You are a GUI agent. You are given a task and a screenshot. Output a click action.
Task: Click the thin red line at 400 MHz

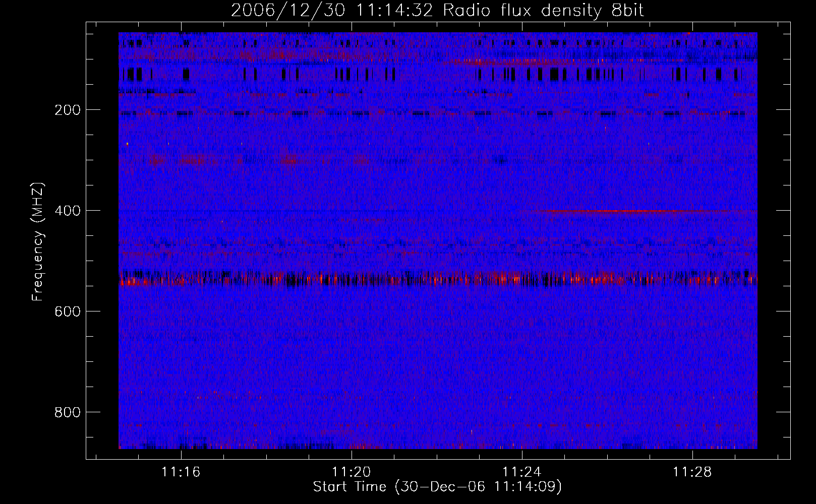click(640, 212)
